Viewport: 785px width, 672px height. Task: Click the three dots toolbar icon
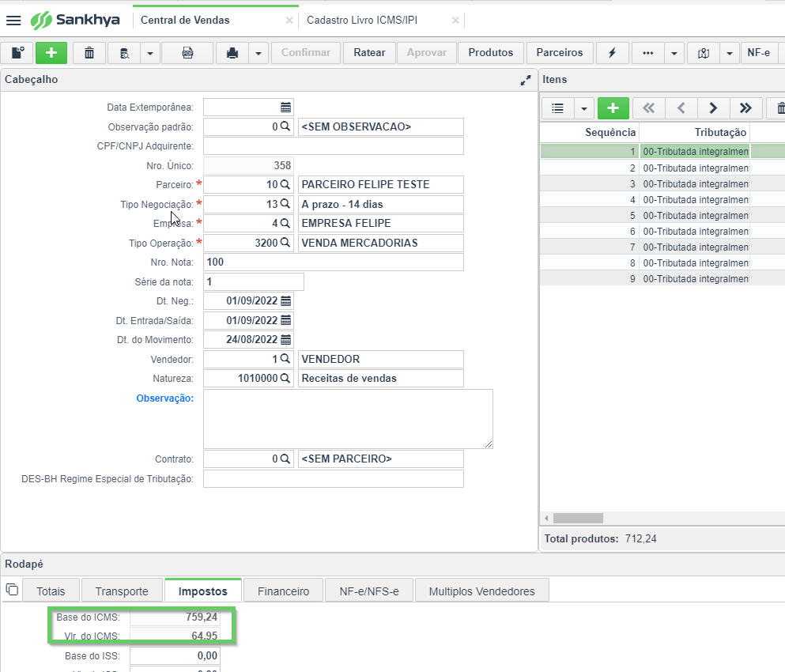click(647, 53)
